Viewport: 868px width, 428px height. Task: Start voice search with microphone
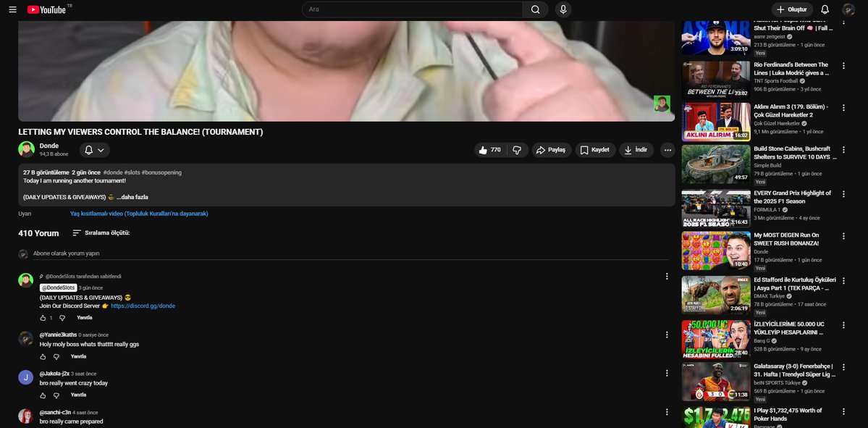click(x=563, y=9)
